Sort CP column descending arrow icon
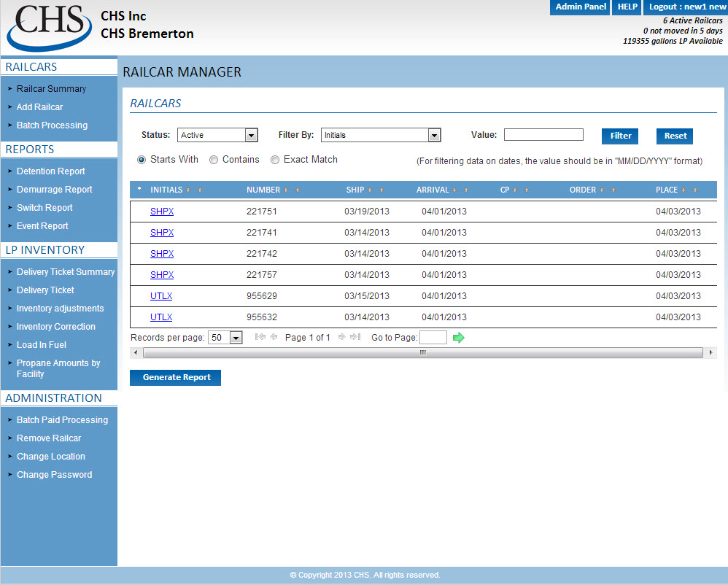This screenshot has width=728, height=585. [515, 190]
